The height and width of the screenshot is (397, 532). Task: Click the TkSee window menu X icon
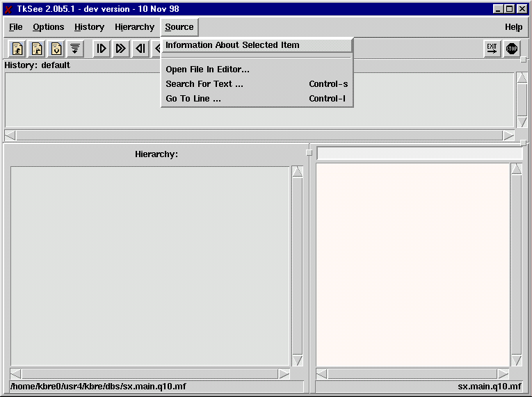8,9
